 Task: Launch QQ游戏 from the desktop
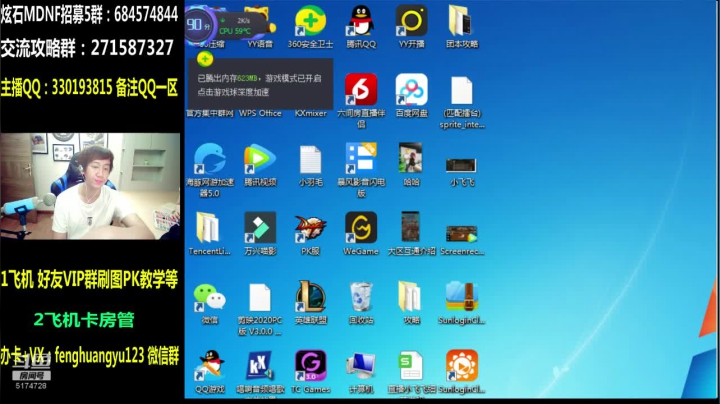coord(210,372)
